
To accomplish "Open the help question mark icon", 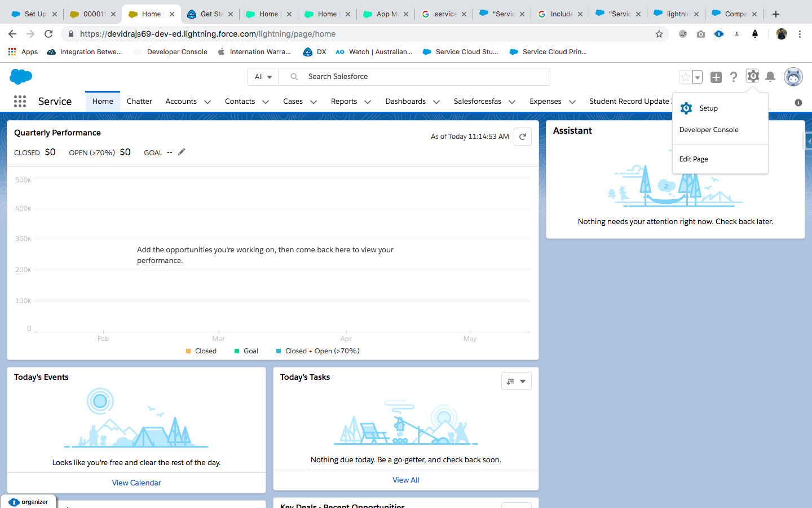I will coord(733,77).
